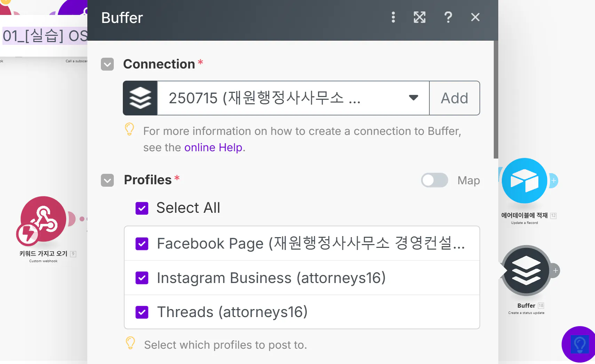Open the 250715 connection dropdown
Image resolution: width=595 pixels, height=364 pixels.
293,98
